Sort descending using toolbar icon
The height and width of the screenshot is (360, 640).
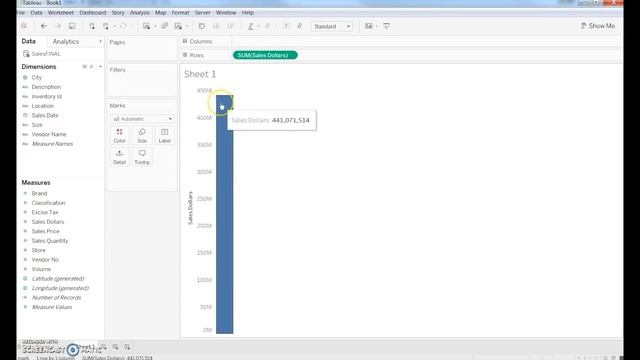[231, 26]
